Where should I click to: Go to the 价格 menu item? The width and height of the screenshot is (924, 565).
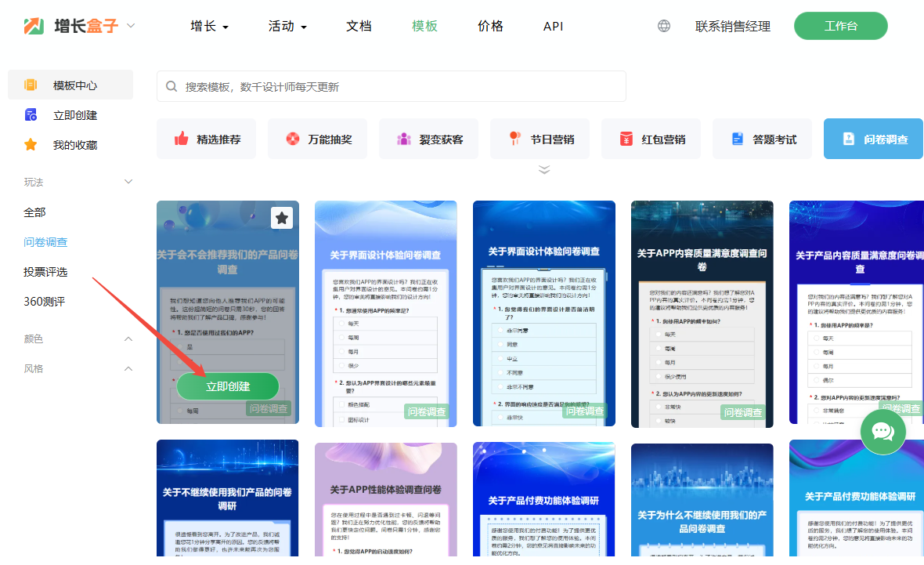pyautogui.click(x=490, y=26)
